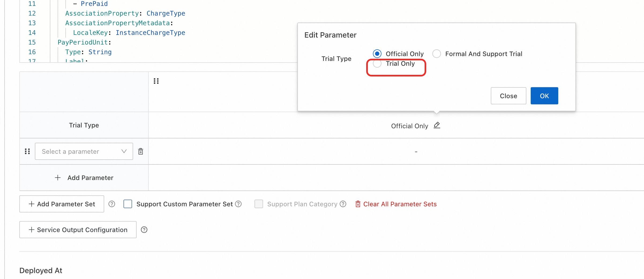Click help icon next to Service Output Configuration
The width and height of the screenshot is (644, 279).
tap(144, 230)
